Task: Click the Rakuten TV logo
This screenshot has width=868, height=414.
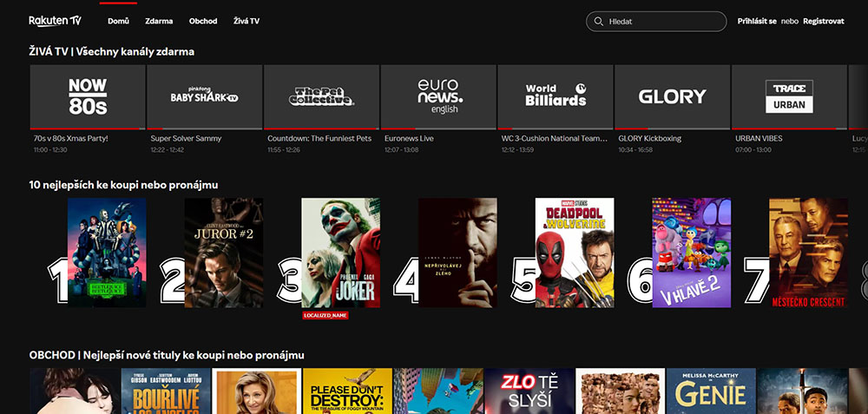Action: 55,21
